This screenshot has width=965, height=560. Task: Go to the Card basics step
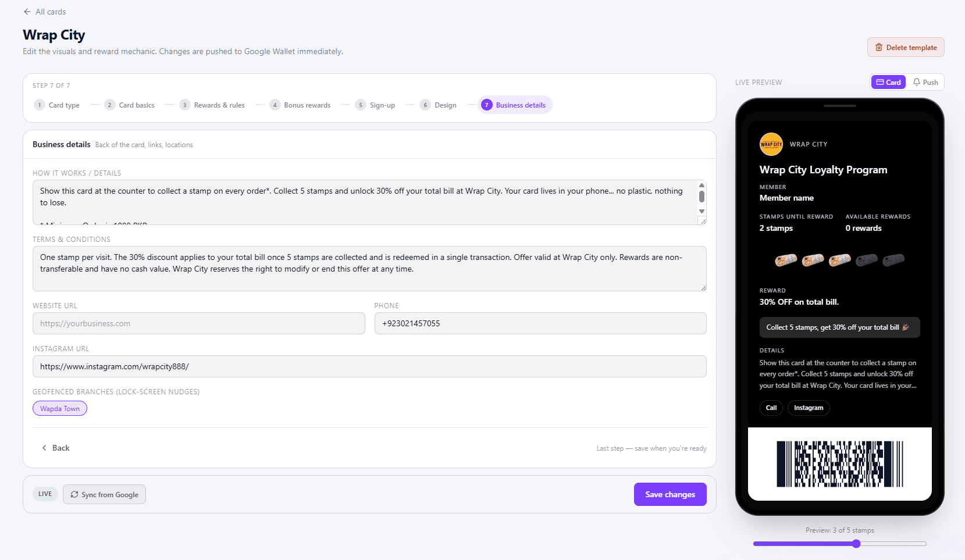point(130,105)
